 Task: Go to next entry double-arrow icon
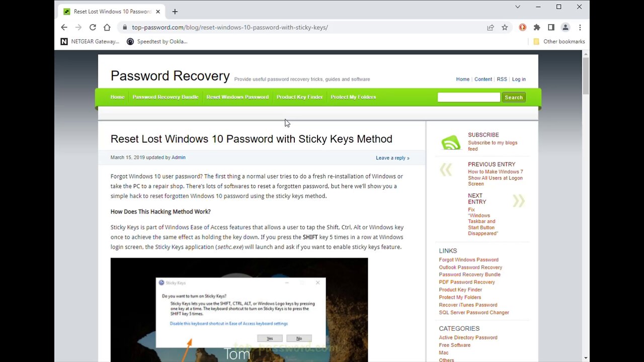[519, 201]
